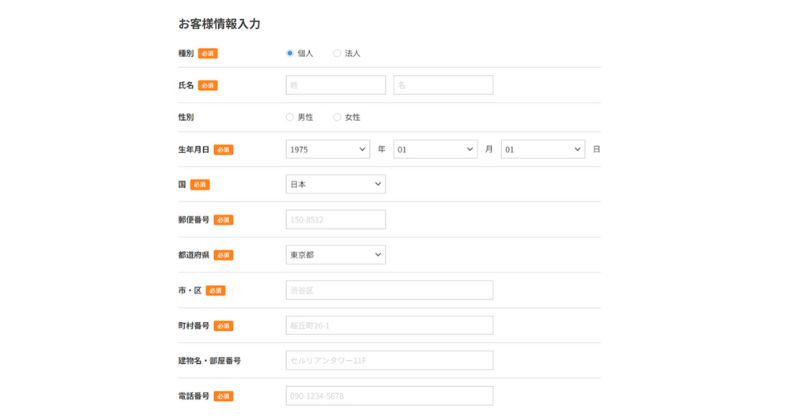Click the 姓 last name field
Viewport: 800px width, 420px height.
point(335,85)
